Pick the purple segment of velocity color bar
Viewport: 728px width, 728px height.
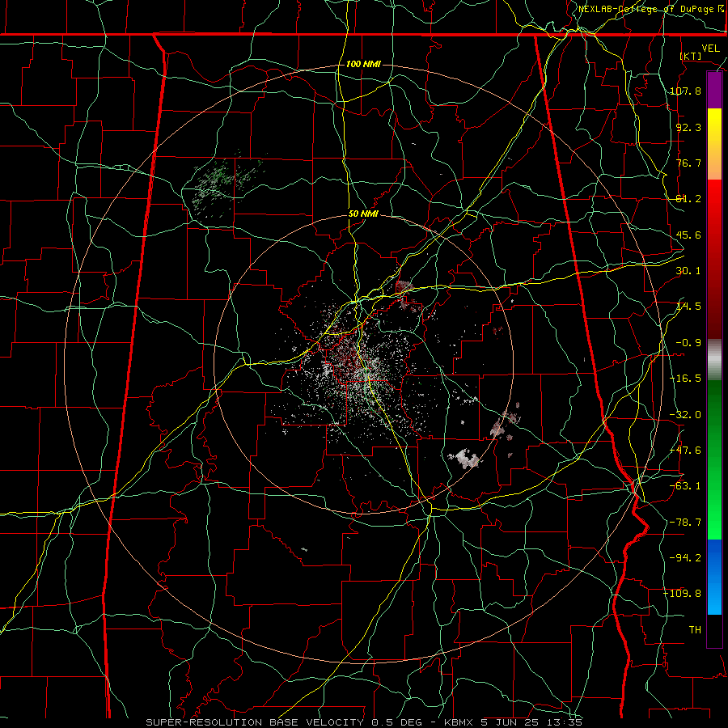(x=714, y=91)
